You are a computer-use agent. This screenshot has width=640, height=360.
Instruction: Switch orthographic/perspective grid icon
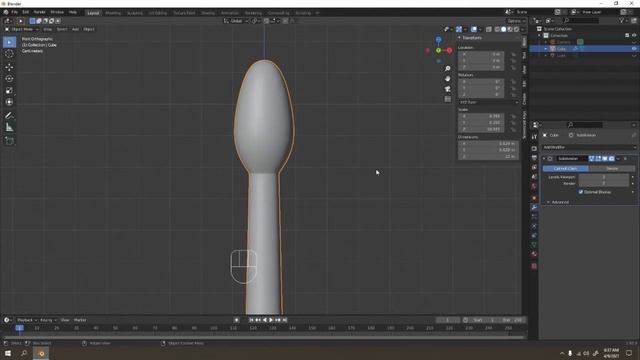[448, 99]
